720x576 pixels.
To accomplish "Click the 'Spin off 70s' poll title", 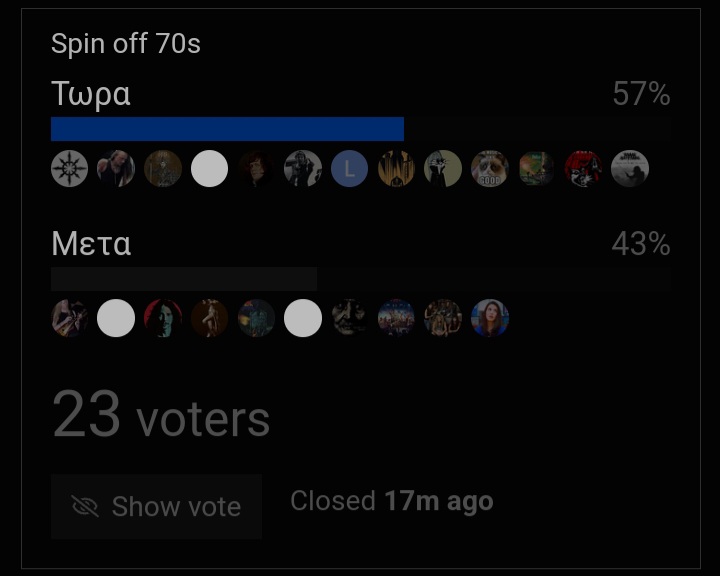I will click(x=126, y=44).
